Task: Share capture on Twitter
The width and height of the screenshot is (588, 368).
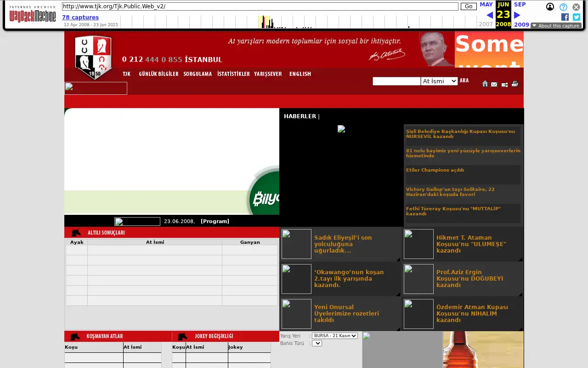Action: 577,17
